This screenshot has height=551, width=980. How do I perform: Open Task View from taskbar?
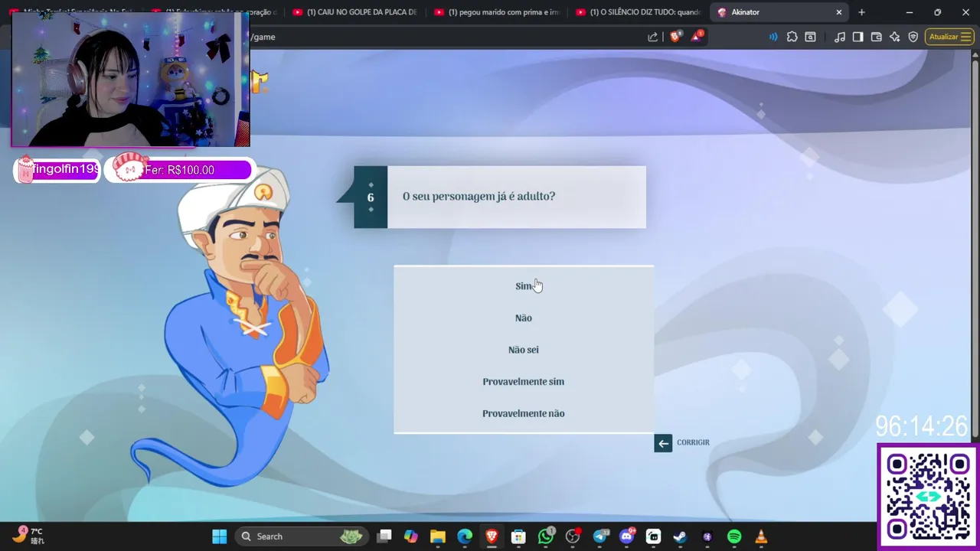coord(384,536)
